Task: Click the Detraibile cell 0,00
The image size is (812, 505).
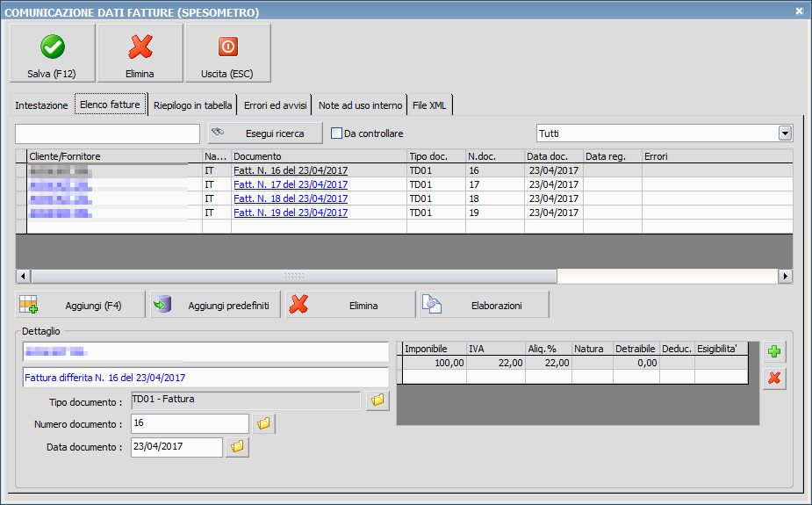Action: point(636,363)
